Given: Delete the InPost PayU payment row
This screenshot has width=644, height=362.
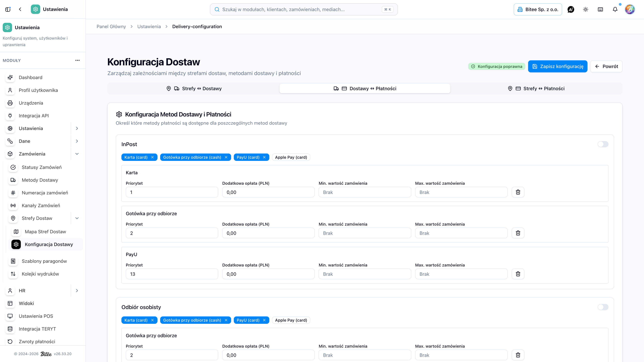Looking at the screenshot, I should point(518,274).
